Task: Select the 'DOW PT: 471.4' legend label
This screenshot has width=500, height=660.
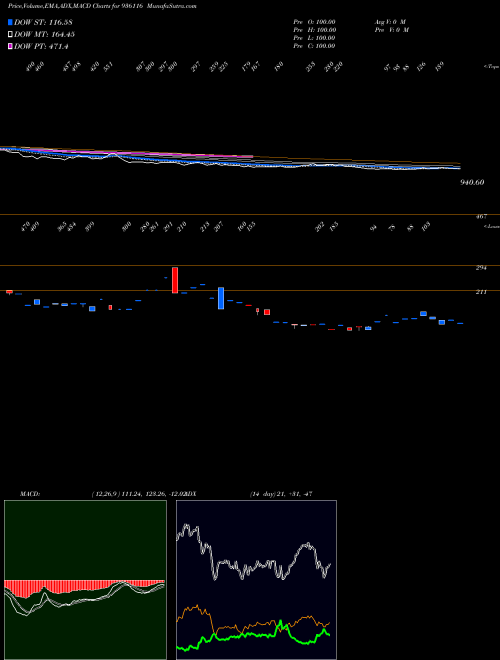Action: (x=41, y=47)
